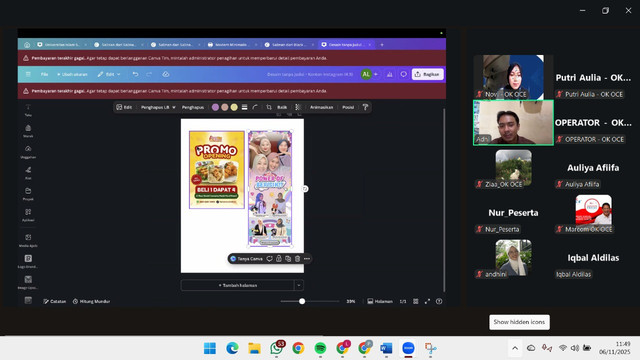Open Spotify from taskbar
The height and width of the screenshot is (360, 640).
(x=320, y=348)
